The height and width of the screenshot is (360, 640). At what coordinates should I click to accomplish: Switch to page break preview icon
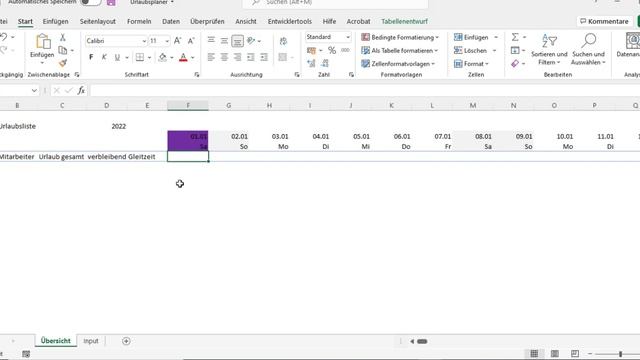[575, 353]
